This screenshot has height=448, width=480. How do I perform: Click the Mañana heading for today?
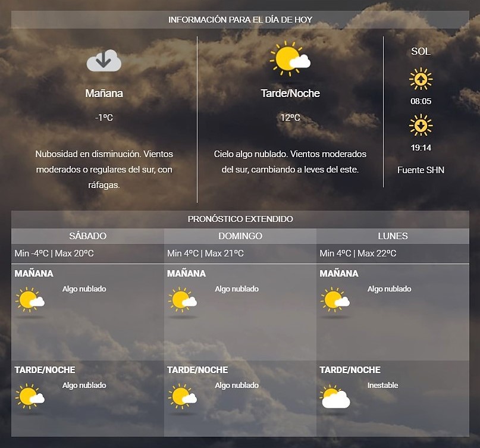tap(104, 93)
